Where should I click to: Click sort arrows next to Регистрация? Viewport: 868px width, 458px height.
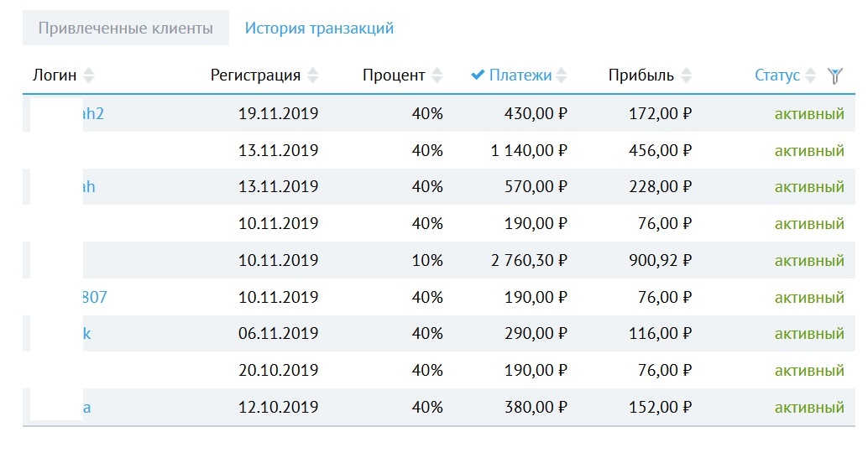click(313, 75)
